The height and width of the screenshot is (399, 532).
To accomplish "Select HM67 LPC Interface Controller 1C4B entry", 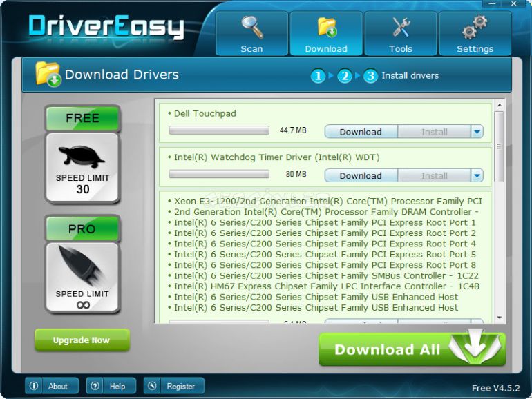I will [x=326, y=286].
